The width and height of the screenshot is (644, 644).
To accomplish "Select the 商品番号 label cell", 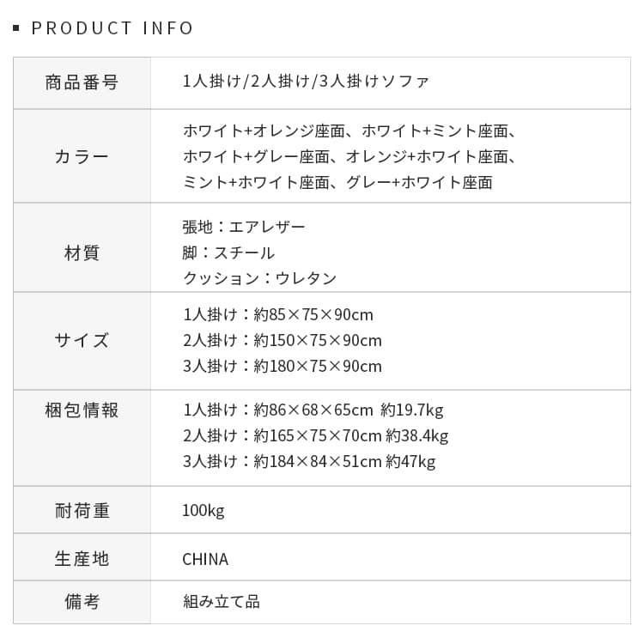I will [x=82, y=82].
